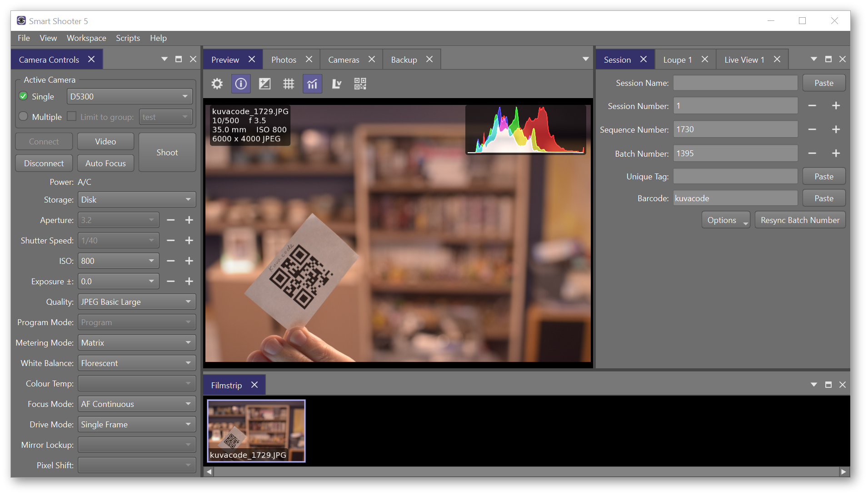Viewport: 868px width, 495px height.
Task: Enable the grid overlay icon
Action: [288, 84]
